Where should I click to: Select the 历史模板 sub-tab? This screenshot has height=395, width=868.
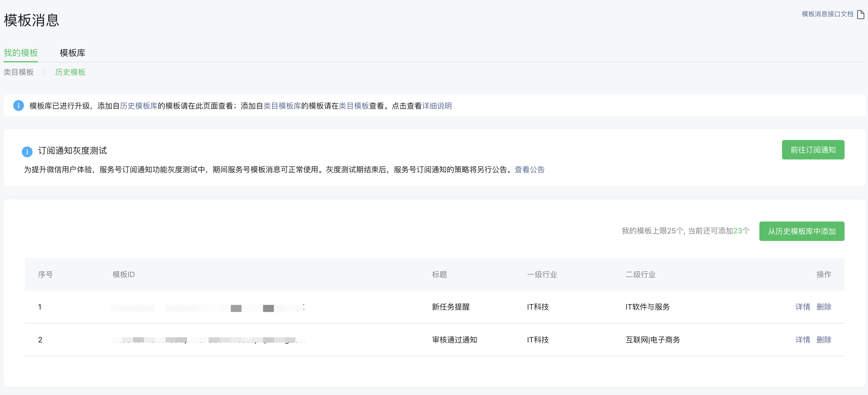pyautogui.click(x=70, y=72)
